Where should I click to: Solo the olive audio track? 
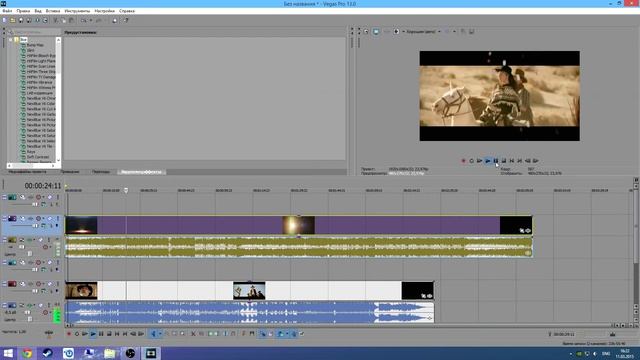tap(49, 240)
